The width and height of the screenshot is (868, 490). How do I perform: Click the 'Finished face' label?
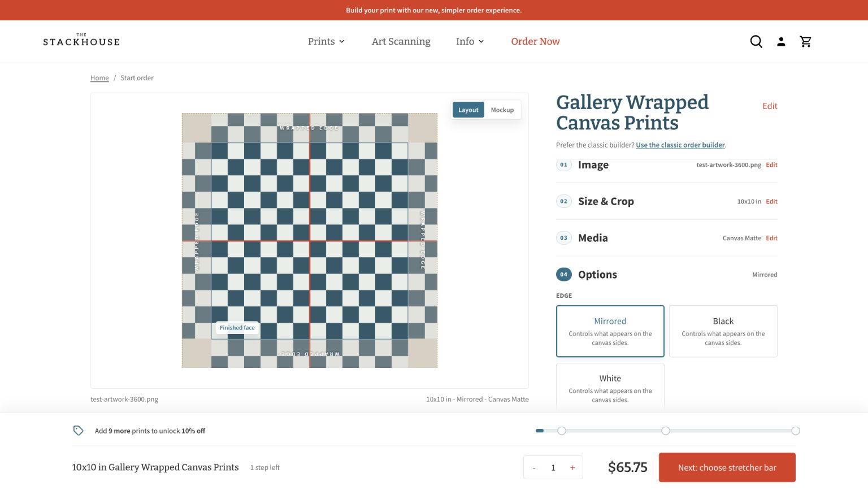pyautogui.click(x=237, y=328)
